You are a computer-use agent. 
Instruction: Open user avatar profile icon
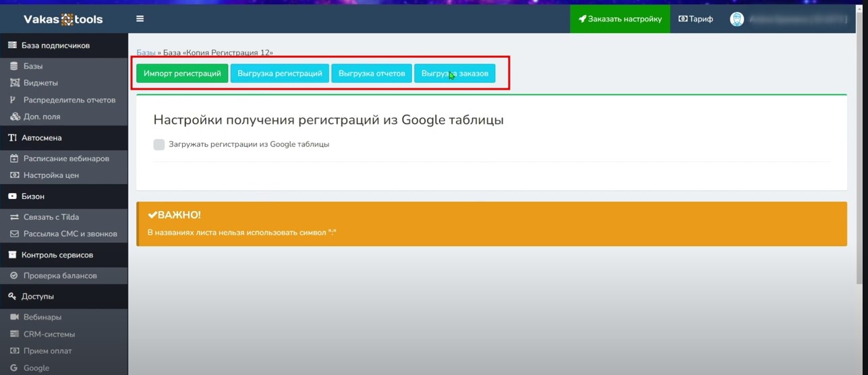736,19
